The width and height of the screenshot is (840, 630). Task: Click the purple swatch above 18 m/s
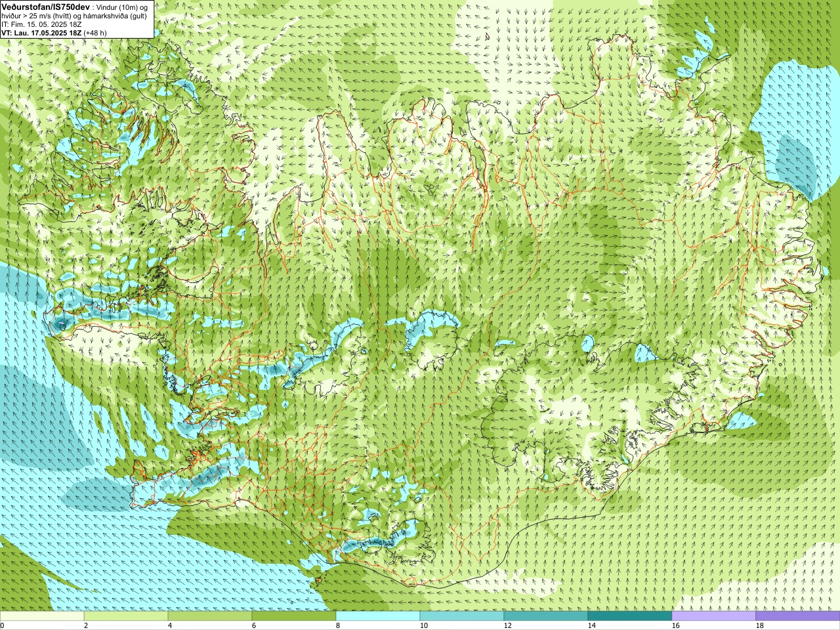798,616
